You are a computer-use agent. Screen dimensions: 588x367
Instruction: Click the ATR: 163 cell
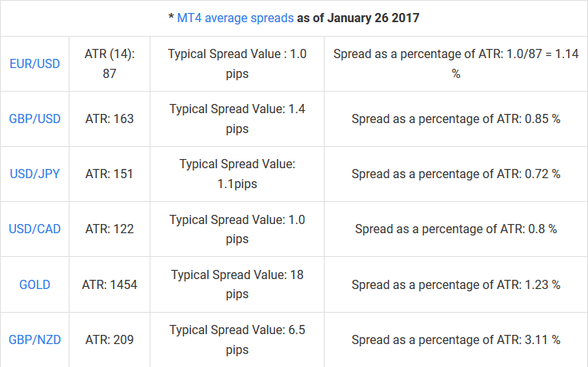point(109,119)
